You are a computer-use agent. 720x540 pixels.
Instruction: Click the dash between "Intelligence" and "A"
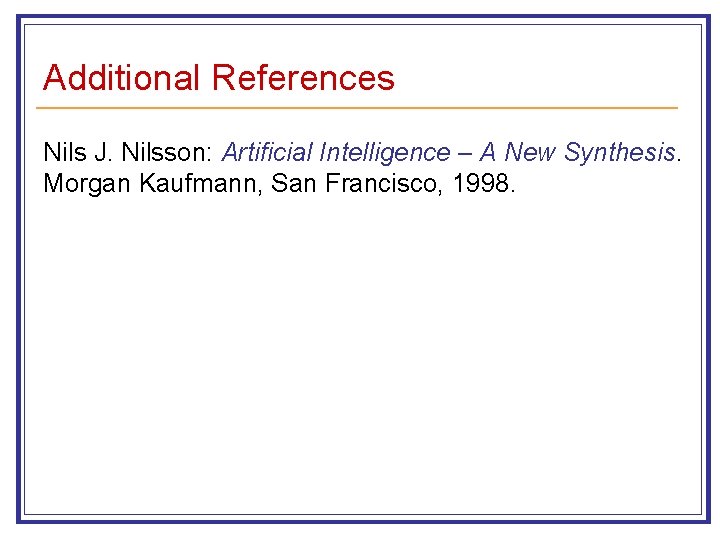465,153
